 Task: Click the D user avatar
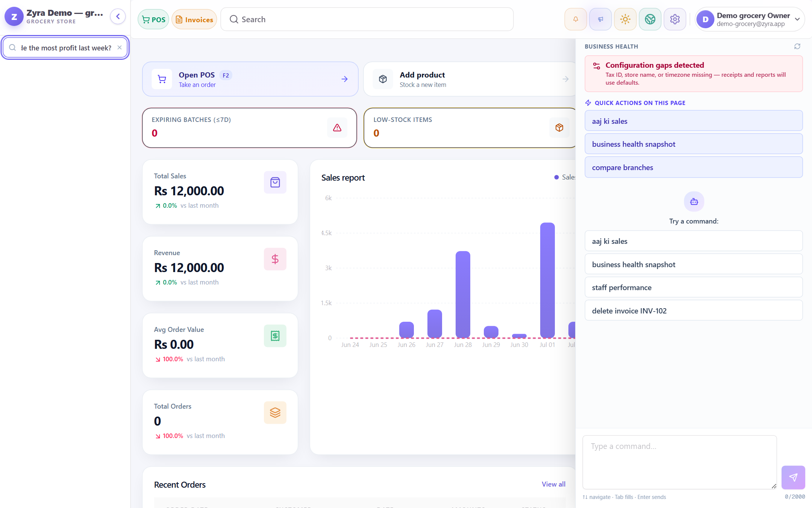(706, 19)
